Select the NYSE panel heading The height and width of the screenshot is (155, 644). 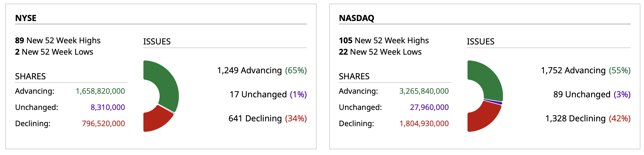pyautogui.click(x=26, y=18)
